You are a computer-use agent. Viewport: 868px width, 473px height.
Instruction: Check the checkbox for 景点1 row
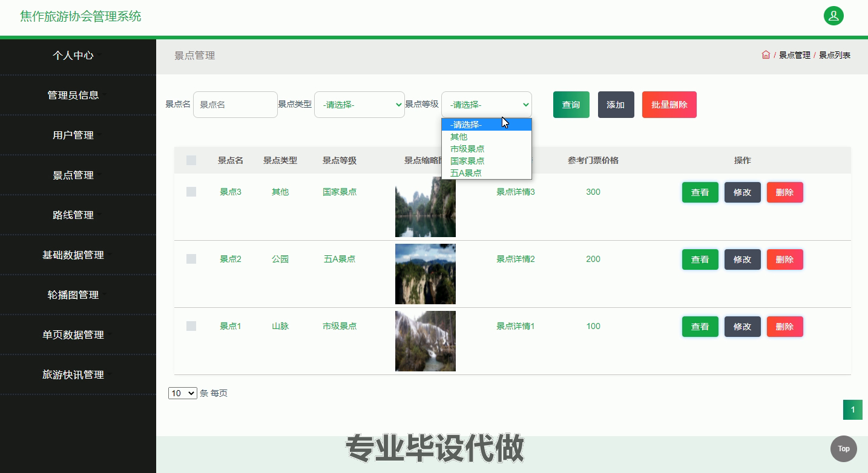coord(191,326)
